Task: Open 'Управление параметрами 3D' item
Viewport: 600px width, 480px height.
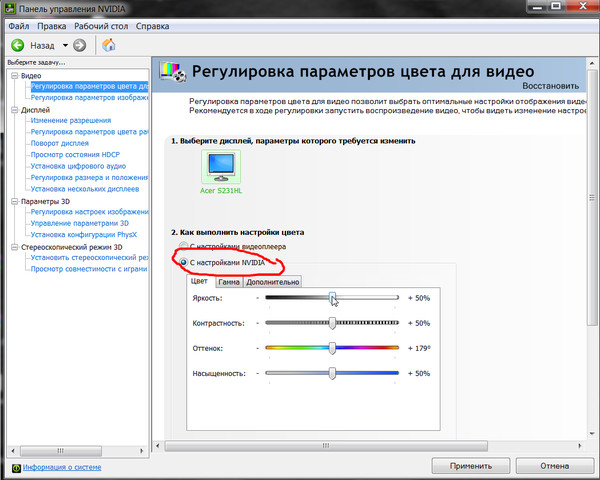Action: pyautogui.click(x=80, y=223)
